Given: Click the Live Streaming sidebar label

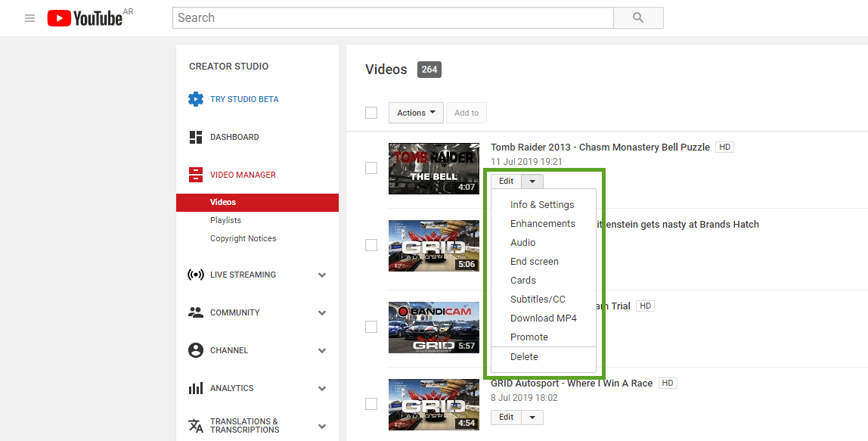Looking at the screenshot, I should click(243, 275).
